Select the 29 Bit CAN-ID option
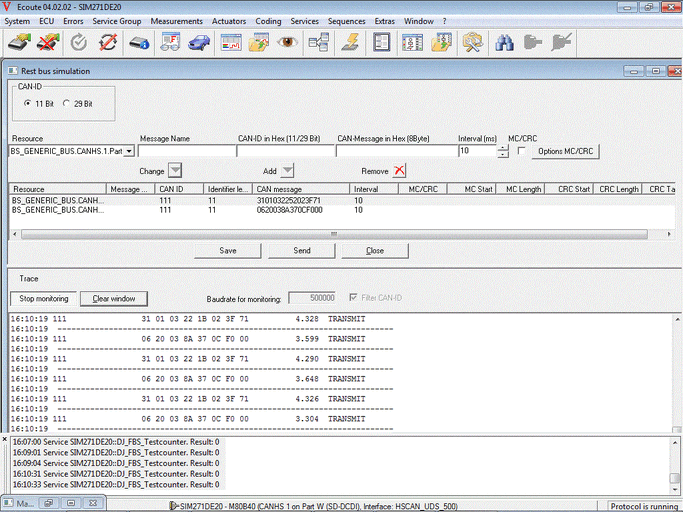The image size is (683, 512). tap(67, 103)
